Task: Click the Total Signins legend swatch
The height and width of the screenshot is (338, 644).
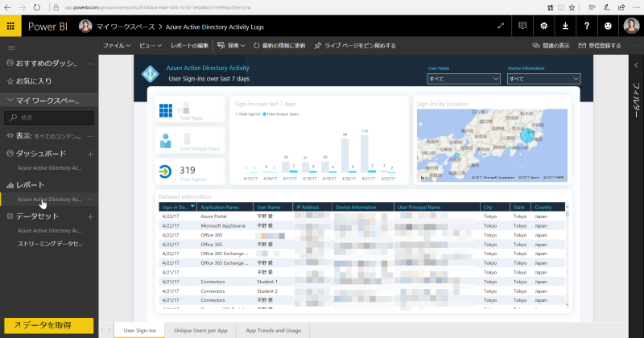Action: 236,114
